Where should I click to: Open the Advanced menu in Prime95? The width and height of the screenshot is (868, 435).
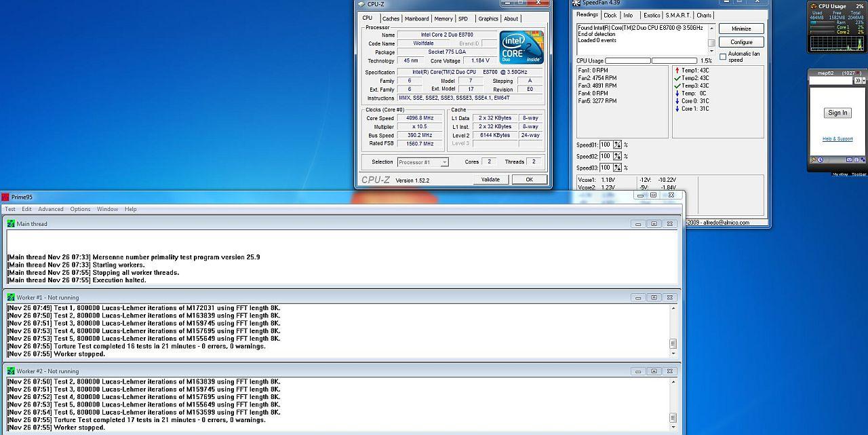tap(51, 209)
